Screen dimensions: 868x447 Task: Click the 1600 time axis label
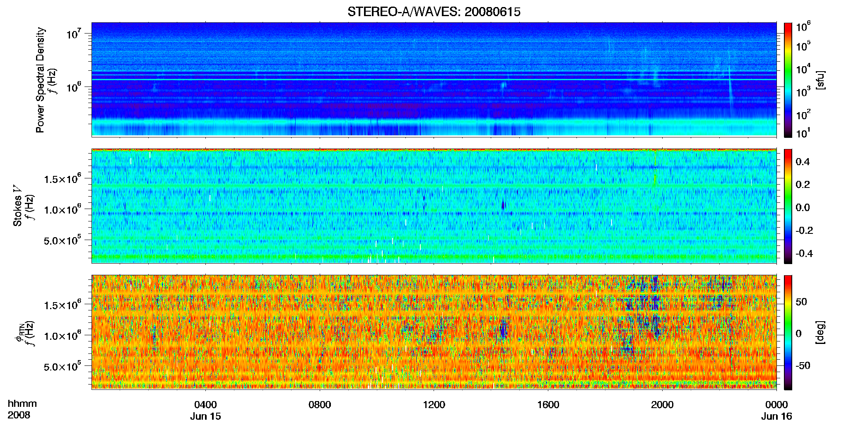pyautogui.click(x=548, y=405)
